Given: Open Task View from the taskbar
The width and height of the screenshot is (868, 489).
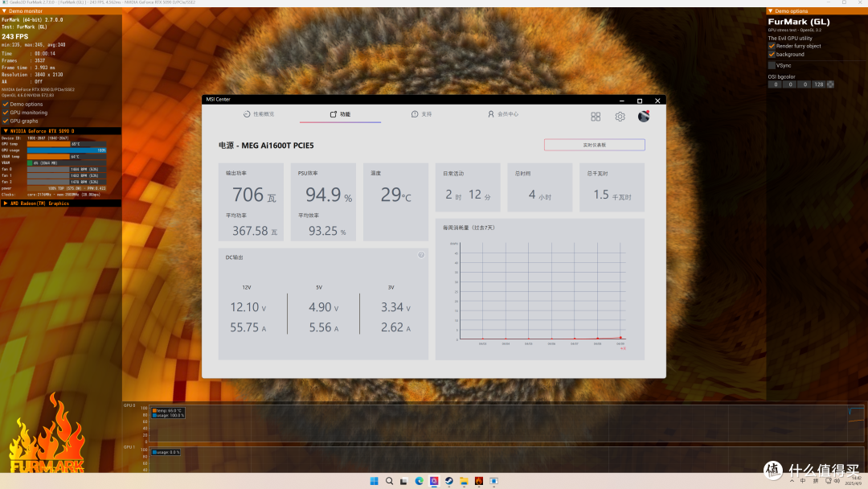Looking at the screenshot, I should coord(404,481).
